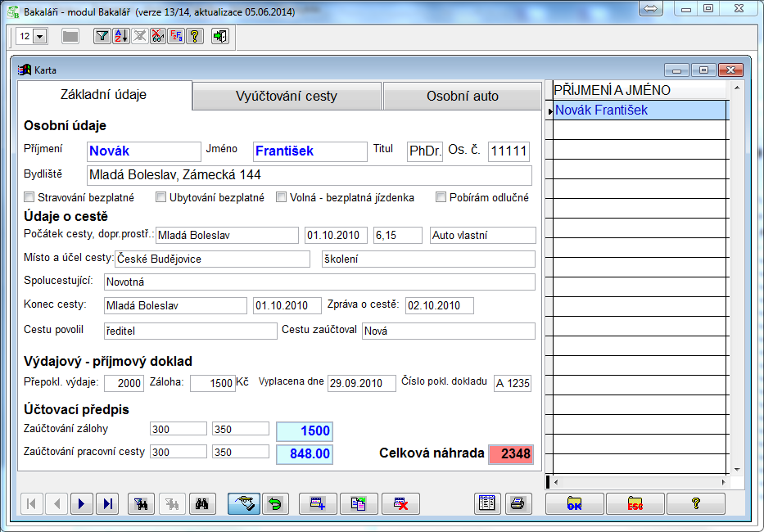
Task: Click the binoculars search icon
Action: tap(201, 503)
